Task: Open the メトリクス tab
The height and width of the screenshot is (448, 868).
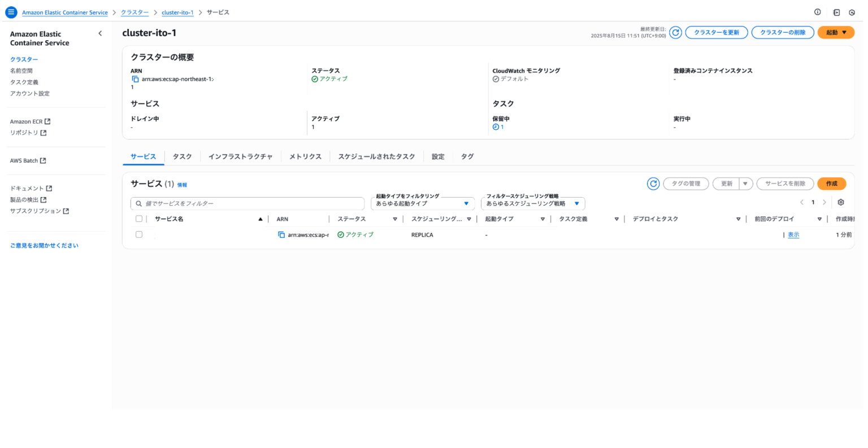Action: pyautogui.click(x=305, y=156)
